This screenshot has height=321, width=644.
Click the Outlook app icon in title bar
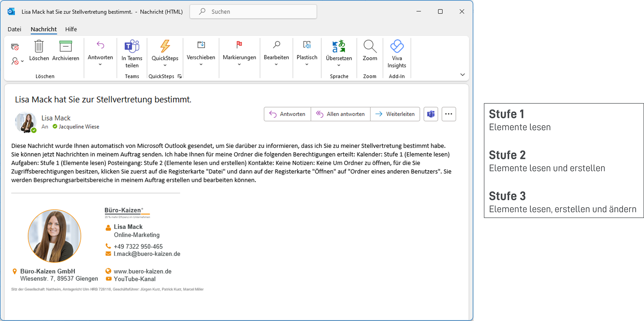11,11
